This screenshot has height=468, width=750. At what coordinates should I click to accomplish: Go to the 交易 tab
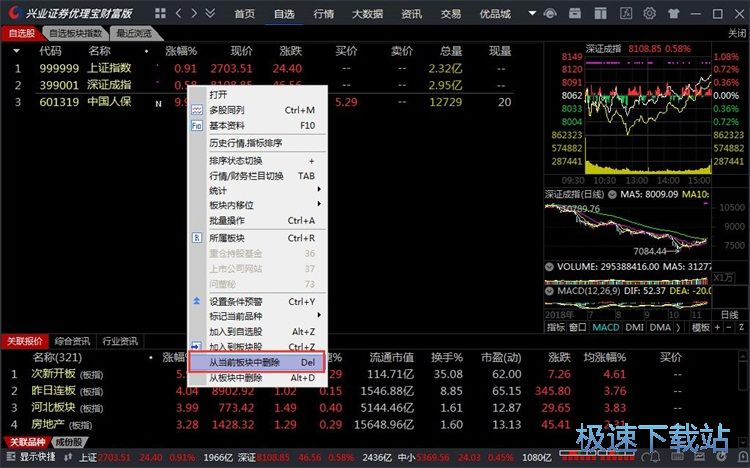tap(451, 14)
